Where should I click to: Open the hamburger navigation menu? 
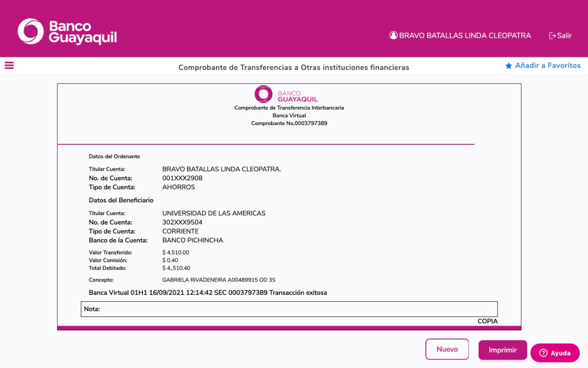tap(9, 66)
